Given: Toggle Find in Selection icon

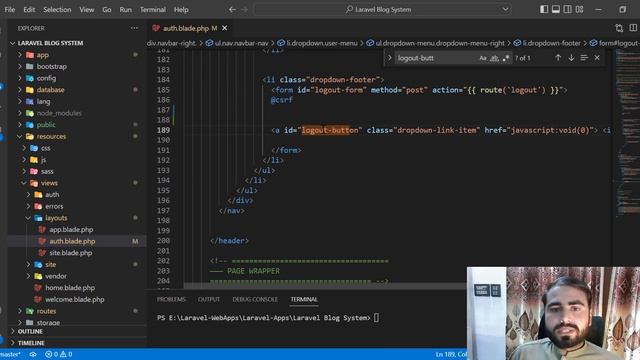Looking at the screenshot, I should click(x=584, y=58).
